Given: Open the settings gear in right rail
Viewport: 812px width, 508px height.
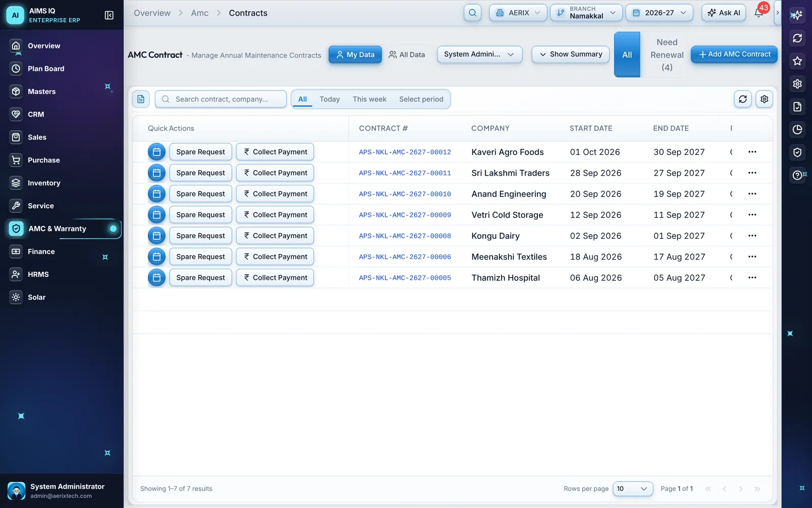Looking at the screenshot, I should pyautogui.click(x=797, y=84).
